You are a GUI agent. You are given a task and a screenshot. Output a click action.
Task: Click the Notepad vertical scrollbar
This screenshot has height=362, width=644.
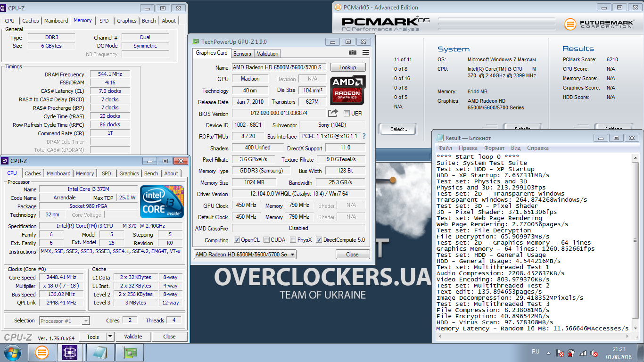pyautogui.click(x=635, y=243)
